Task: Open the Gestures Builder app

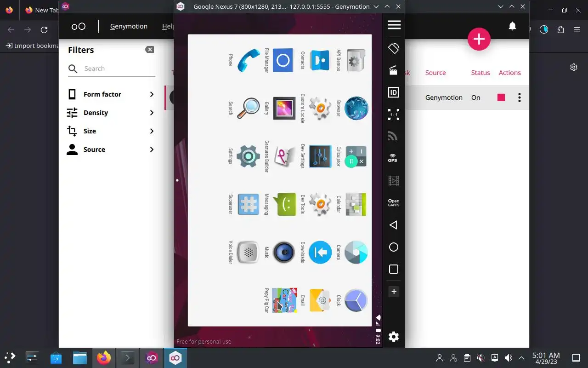Action: pyautogui.click(x=284, y=156)
